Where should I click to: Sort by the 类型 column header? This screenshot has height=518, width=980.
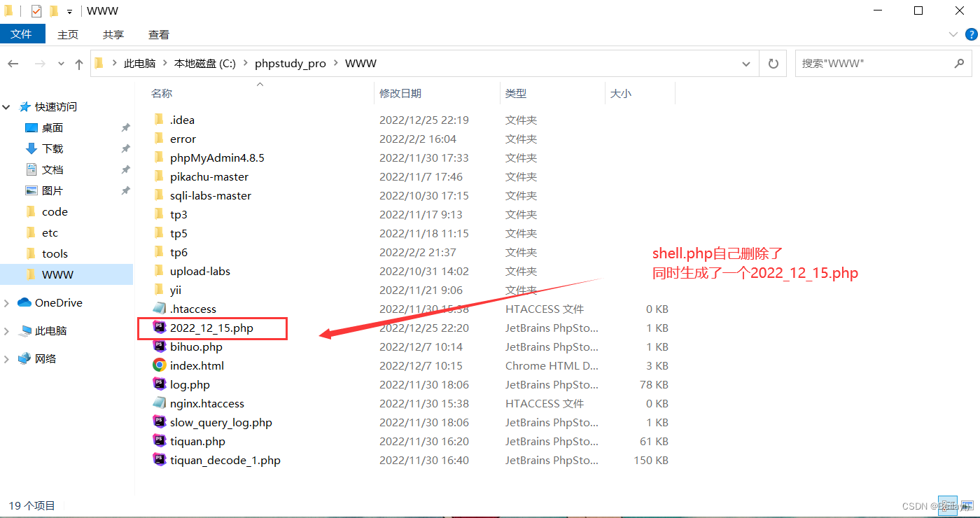tap(516, 93)
